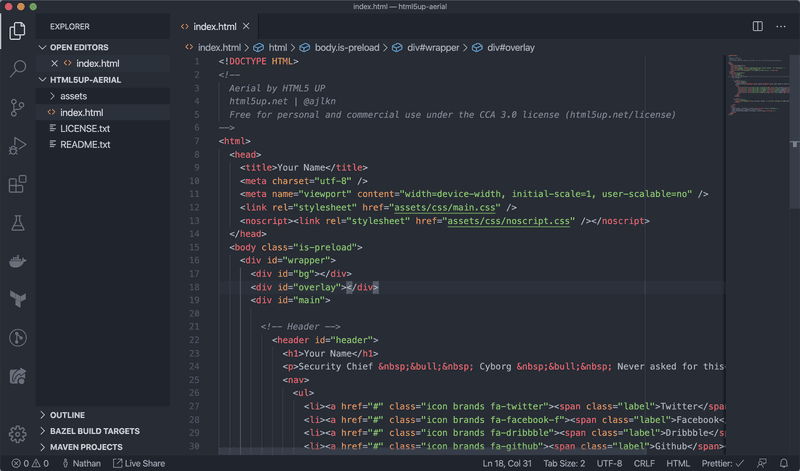The width and height of the screenshot is (800, 471).
Task: Open LICENSE.txt from the explorer
Action: (x=84, y=129)
